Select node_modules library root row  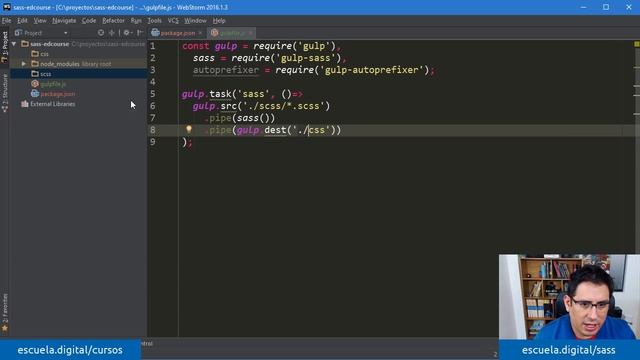[x=79, y=64]
